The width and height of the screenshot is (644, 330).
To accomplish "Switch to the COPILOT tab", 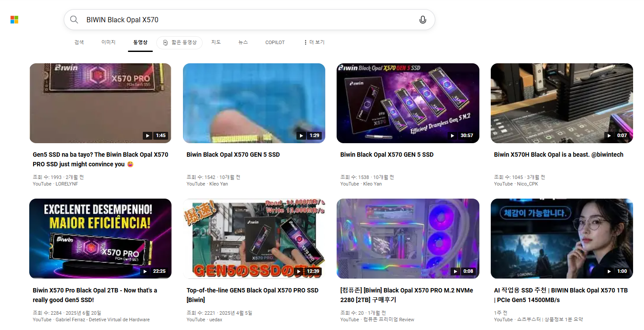I will click(x=275, y=42).
